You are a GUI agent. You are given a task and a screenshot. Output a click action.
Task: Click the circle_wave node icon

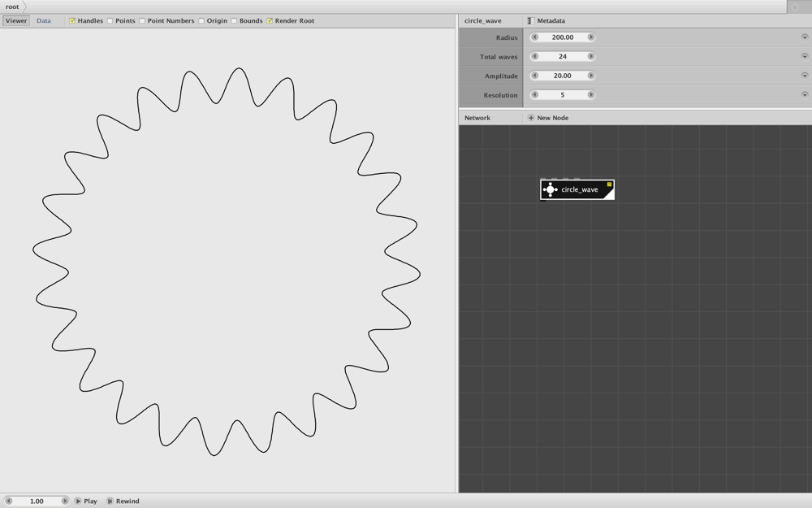[x=550, y=189]
